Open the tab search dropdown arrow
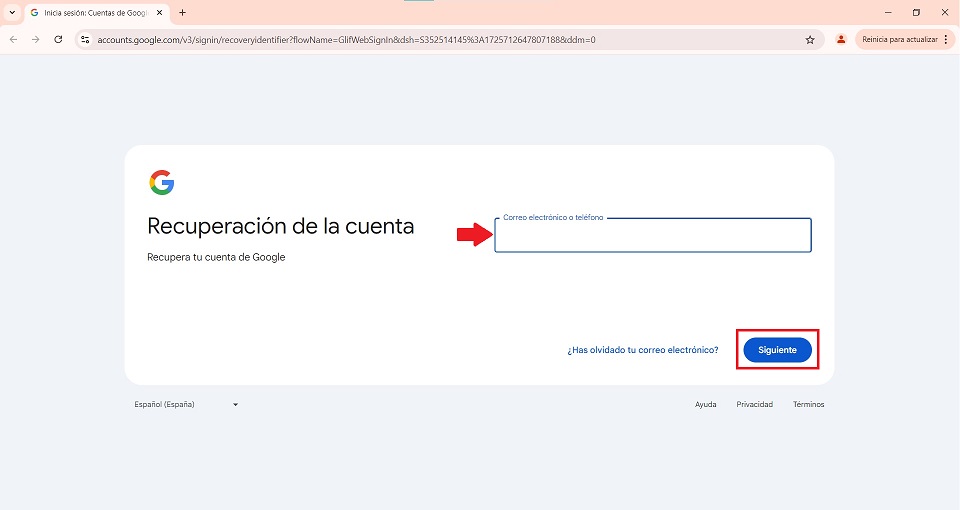This screenshot has width=960, height=510. [12, 12]
